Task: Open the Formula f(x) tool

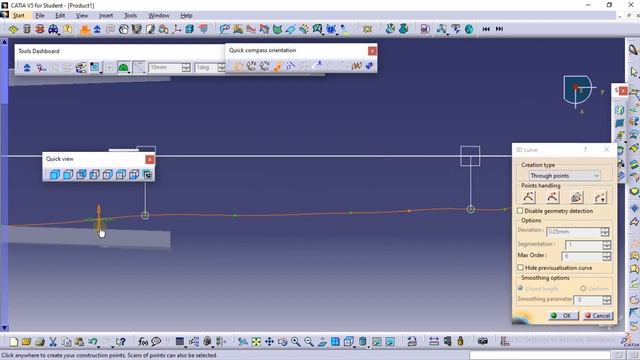Action: 143,342
